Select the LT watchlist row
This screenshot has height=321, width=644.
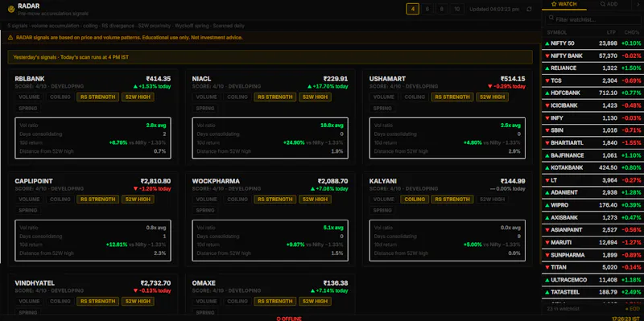tap(593, 180)
